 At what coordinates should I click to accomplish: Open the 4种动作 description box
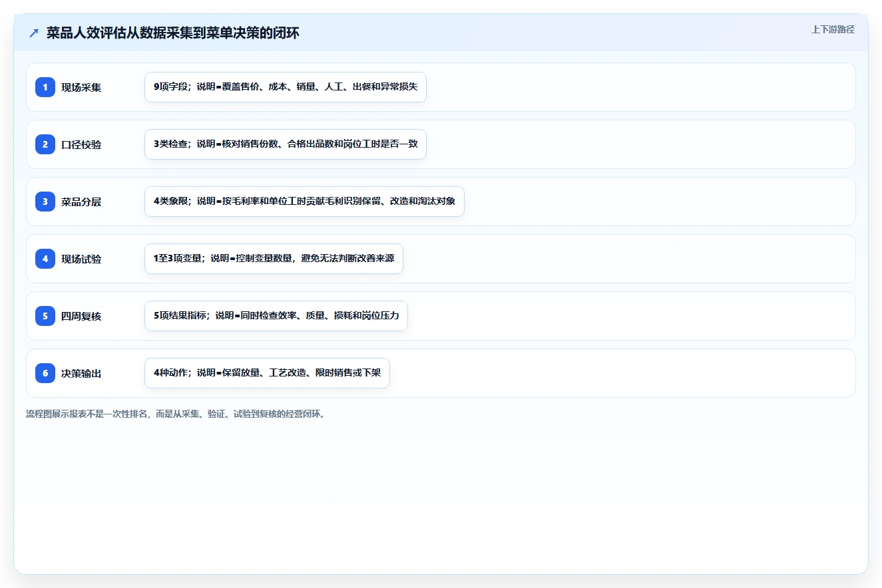pos(267,373)
